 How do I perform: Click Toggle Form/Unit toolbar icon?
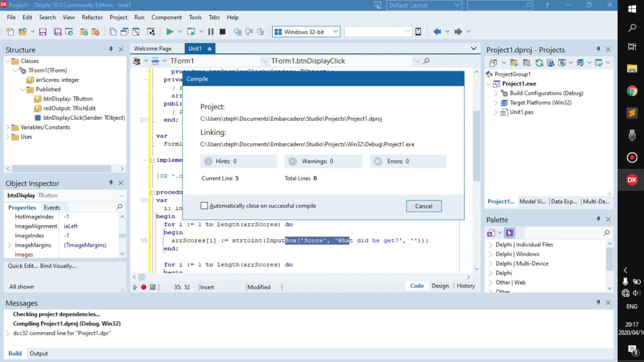(x=135, y=32)
